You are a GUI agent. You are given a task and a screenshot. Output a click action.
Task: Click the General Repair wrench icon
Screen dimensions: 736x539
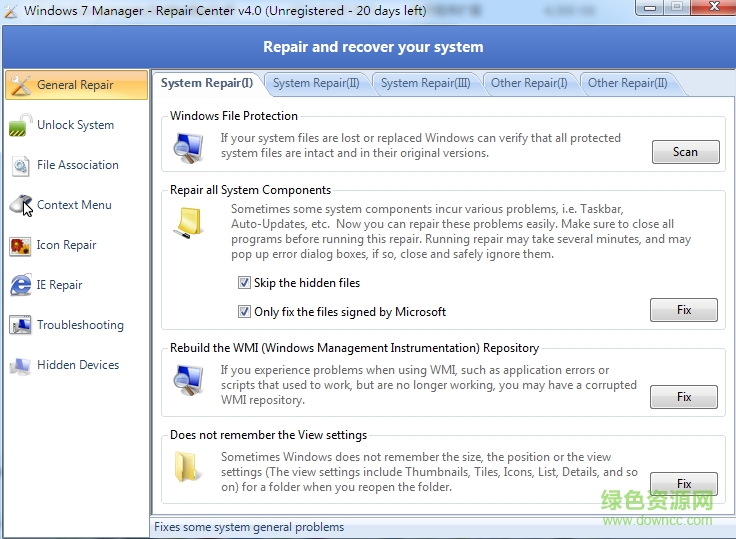(x=21, y=85)
